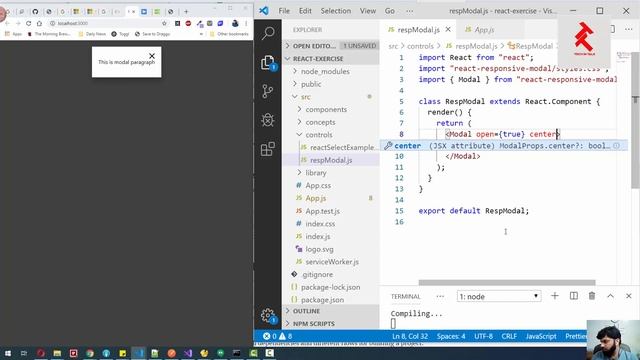The height and width of the screenshot is (360, 640).
Task: Kill the terminal with trash icon
Action: pyautogui.click(x=592, y=296)
